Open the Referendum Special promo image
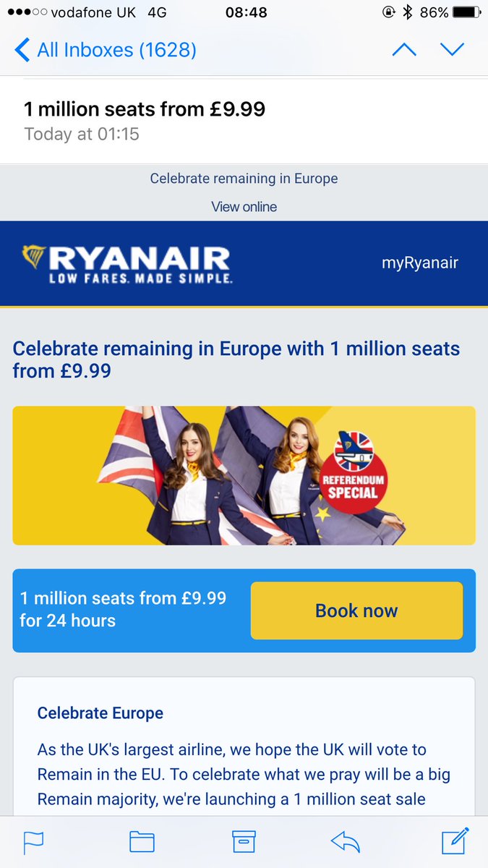This screenshot has height=868, width=488. [x=244, y=475]
